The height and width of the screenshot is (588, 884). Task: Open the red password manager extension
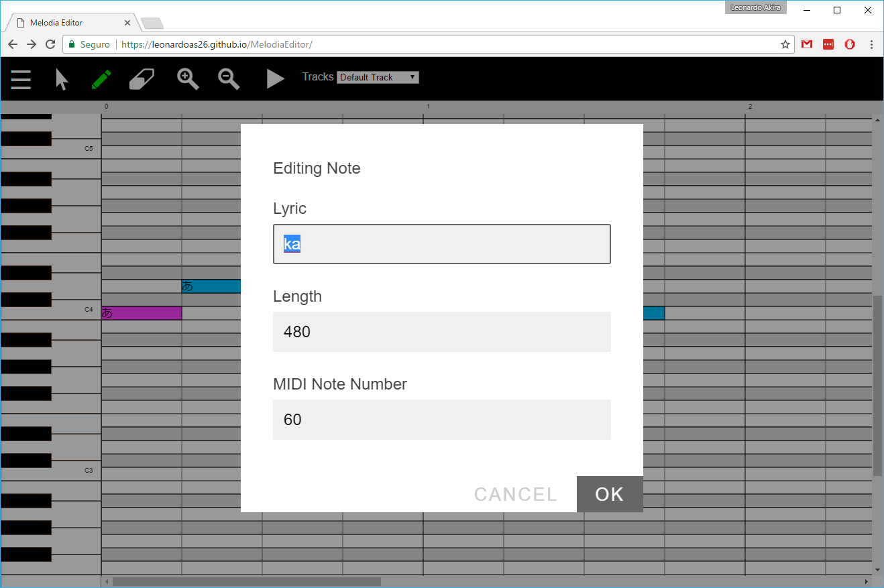tap(828, 44)
